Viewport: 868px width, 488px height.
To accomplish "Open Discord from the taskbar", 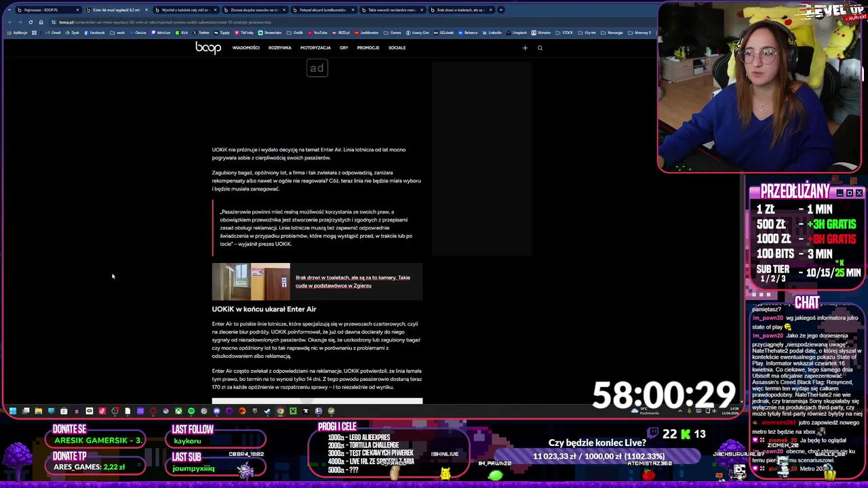I will click(217, 411).
